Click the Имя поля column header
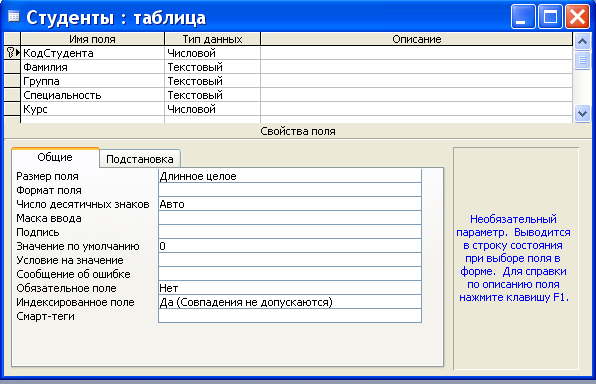The width and height of the screenshot is (596, 384). tap(92, 39)
